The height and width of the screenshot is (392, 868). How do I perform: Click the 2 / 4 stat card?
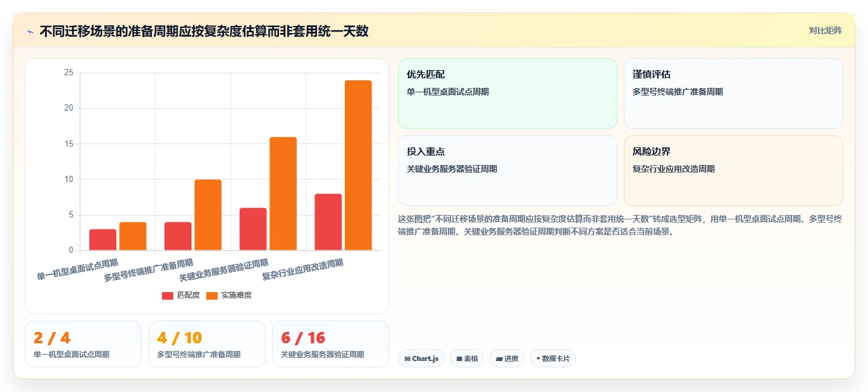83,344
